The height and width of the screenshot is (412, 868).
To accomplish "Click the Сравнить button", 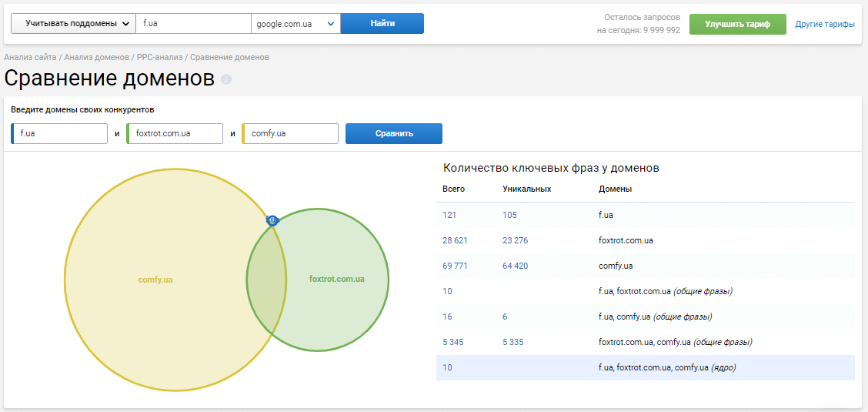I will (393, 133).
